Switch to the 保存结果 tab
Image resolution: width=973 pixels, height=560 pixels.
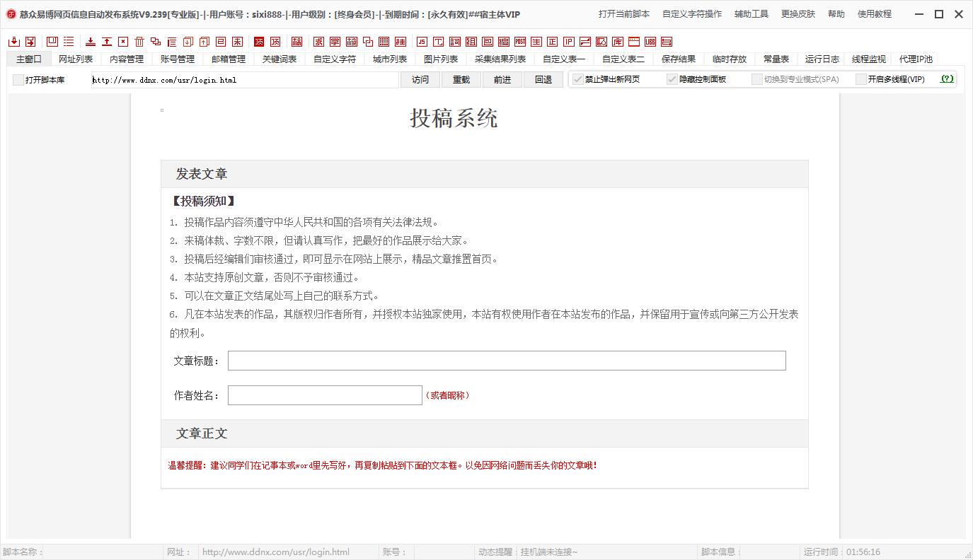pos(679,59)
